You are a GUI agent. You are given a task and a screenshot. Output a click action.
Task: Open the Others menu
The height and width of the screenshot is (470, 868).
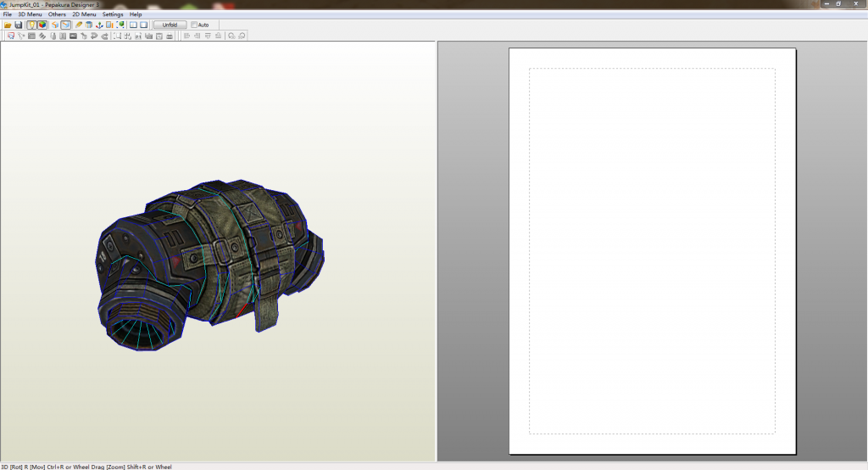[x=57, y=14]
